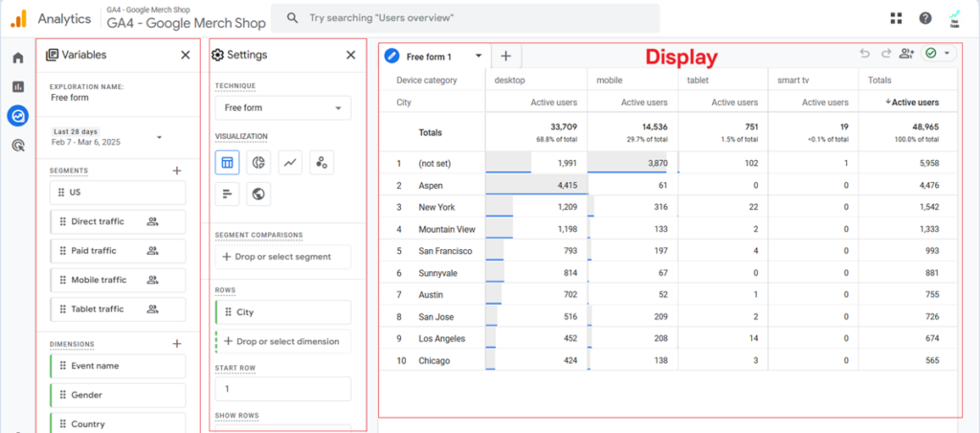Add a new segment with plus icon

[177, 171]
